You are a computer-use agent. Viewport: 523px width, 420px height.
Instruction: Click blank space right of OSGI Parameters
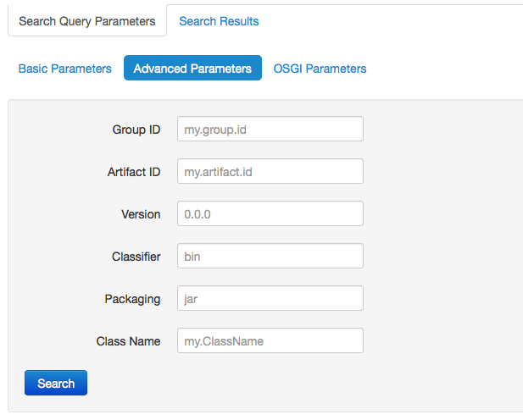click(449, 69)
